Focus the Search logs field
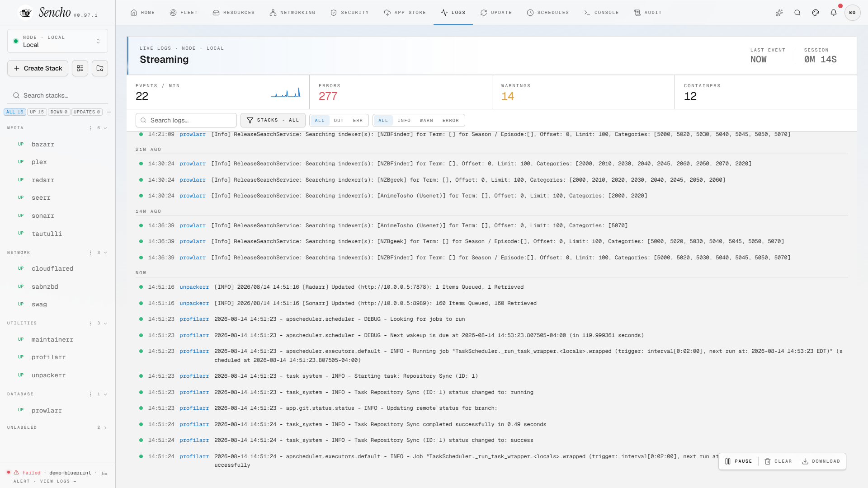Image resolution: width=868 pixels, height=488 pixels. 186,120
